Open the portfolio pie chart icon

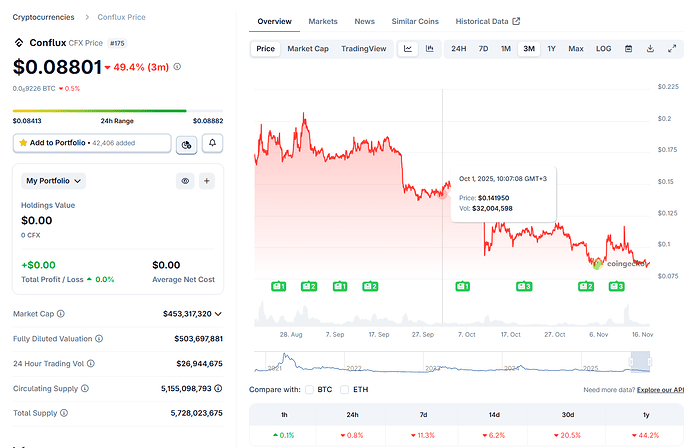tap(187, 144)
